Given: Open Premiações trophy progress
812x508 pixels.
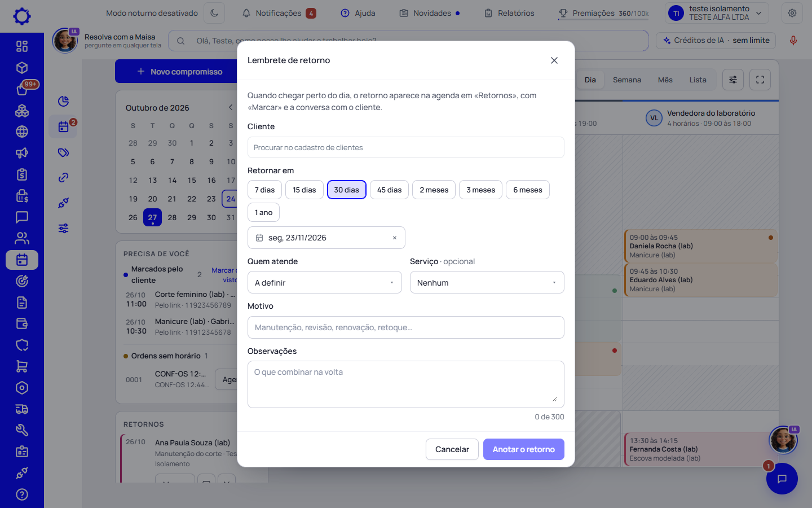Looking at the screenshot, I should point(603,13).
